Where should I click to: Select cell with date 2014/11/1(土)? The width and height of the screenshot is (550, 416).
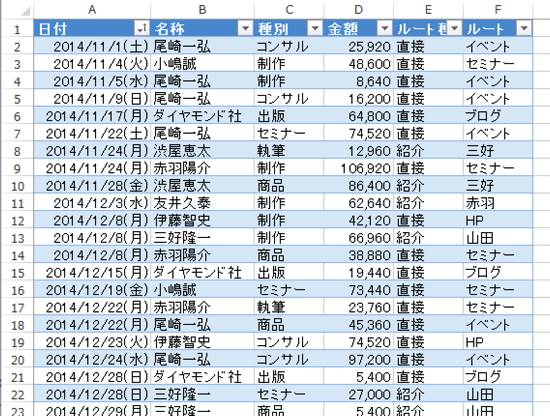click(x=92, y=46)
